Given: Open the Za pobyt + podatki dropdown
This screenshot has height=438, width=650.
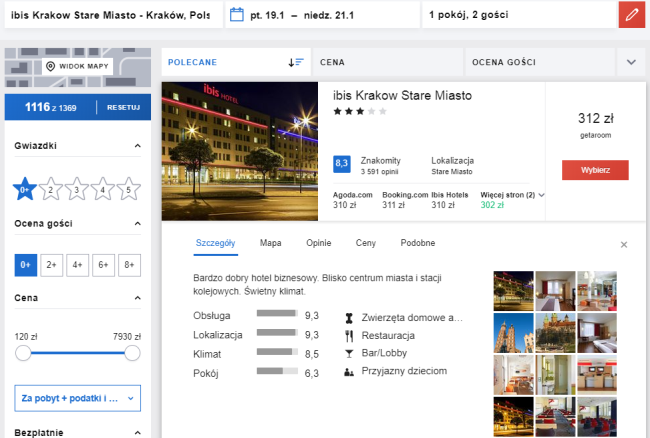Looking at the screenshot, I should coord(78,398).
